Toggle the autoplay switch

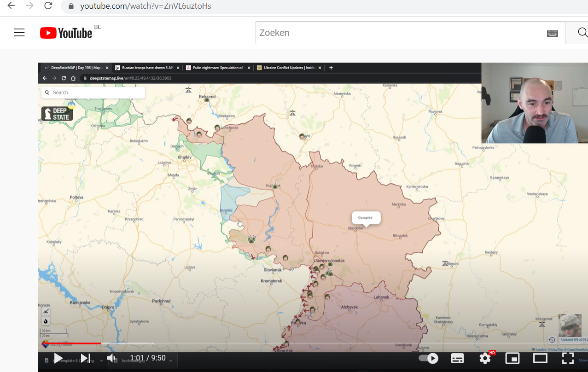coord(428,358)
